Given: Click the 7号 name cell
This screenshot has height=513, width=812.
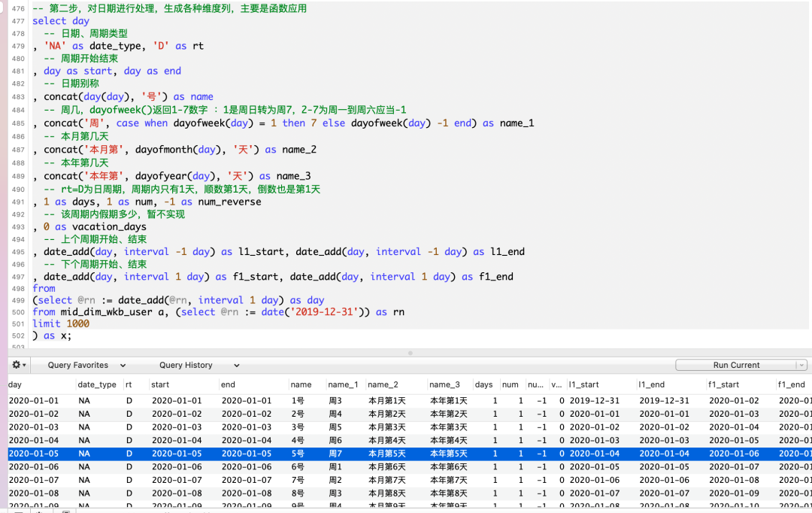Looking at the screenshot, I should point(298,480).
